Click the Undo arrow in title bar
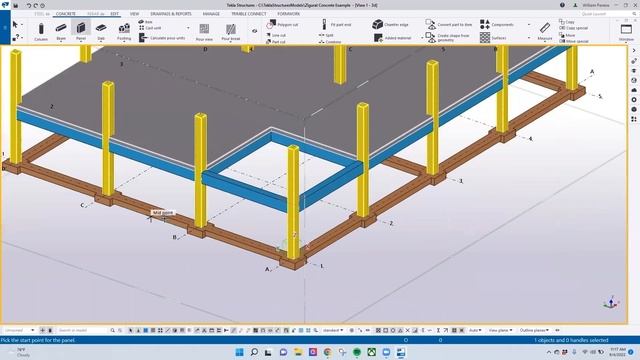The width and height of the screenshot is (640, 360). tap(29, 5)
